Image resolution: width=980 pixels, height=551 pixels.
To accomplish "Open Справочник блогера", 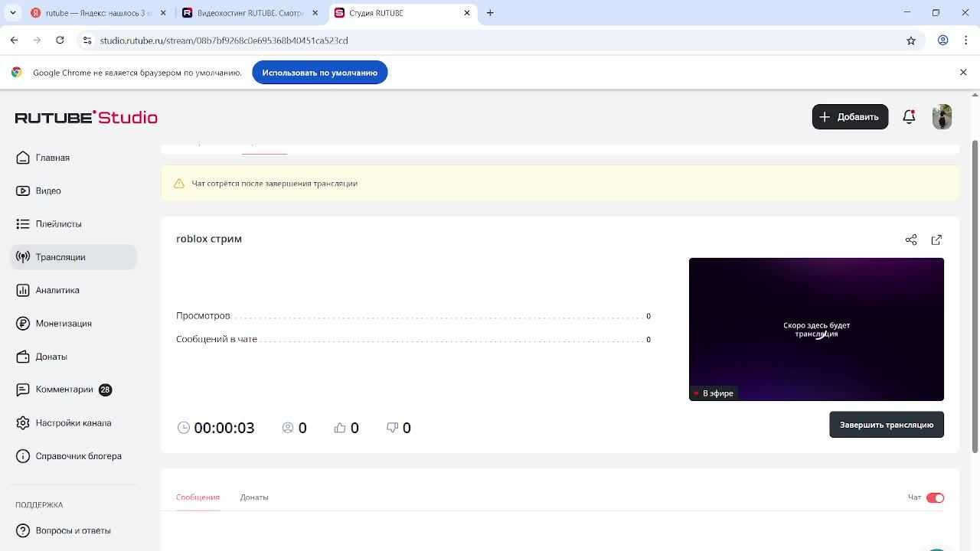I will click(73, 456).
